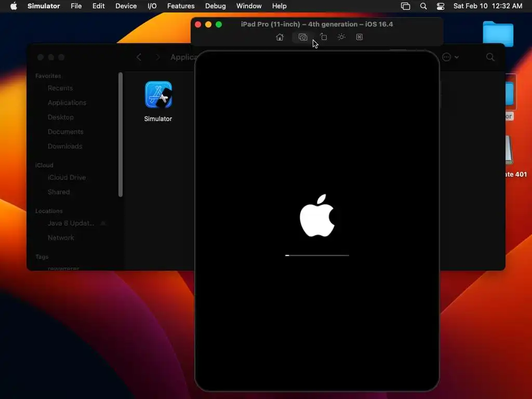Click the Tags sidebar header in Finder
532x399 pixels.
tap(42, 257)
